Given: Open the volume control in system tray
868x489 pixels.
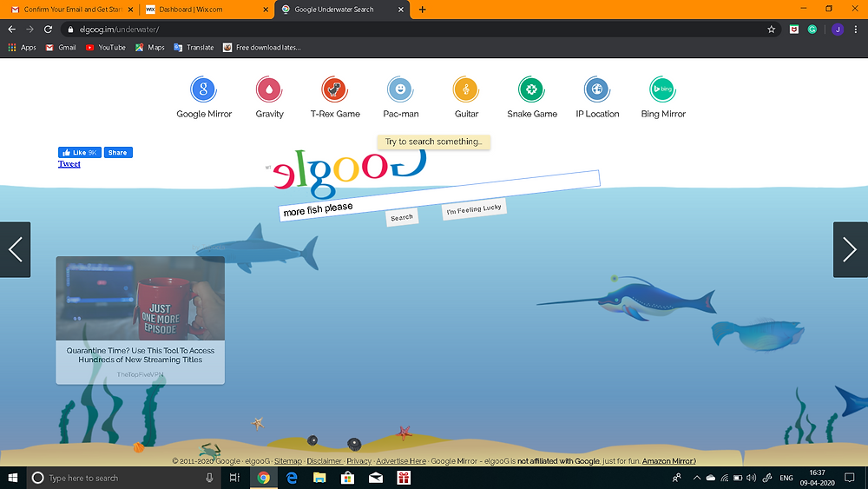Looking at the screenshot, I should click(751, 478).
